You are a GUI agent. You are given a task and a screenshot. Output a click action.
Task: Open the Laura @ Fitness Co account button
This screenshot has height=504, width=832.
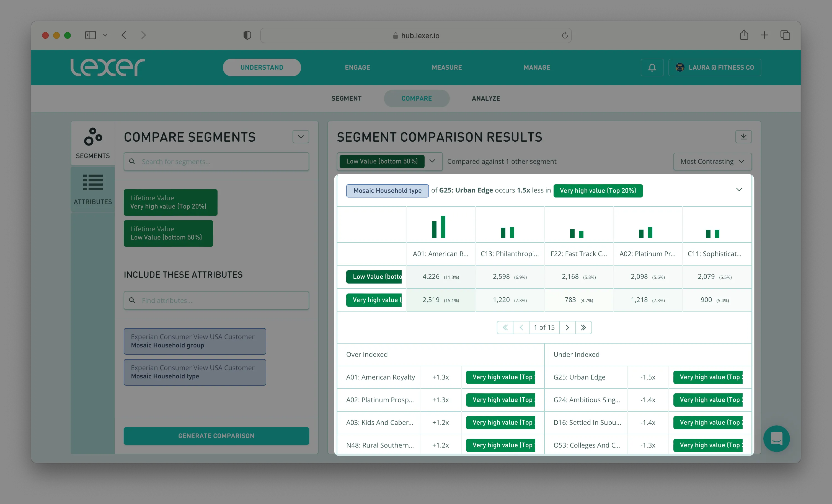click(714, 67)
